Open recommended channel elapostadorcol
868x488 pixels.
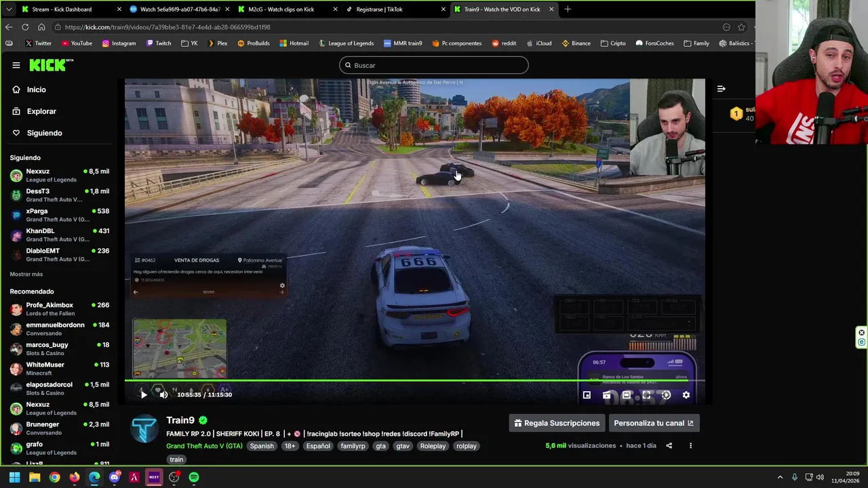[60, 388]
